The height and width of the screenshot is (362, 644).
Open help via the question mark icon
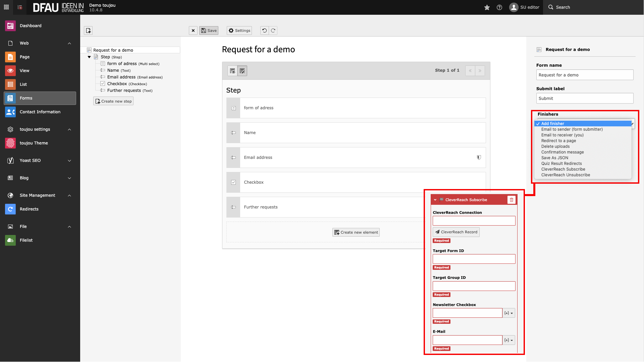pyautogui.click(x=499, y=7)
